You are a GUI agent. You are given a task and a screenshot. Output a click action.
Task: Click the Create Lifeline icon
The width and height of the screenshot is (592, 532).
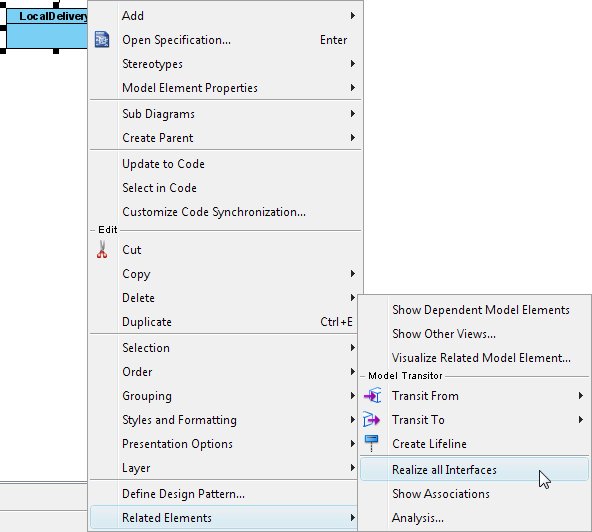click(x=372, y=443)
